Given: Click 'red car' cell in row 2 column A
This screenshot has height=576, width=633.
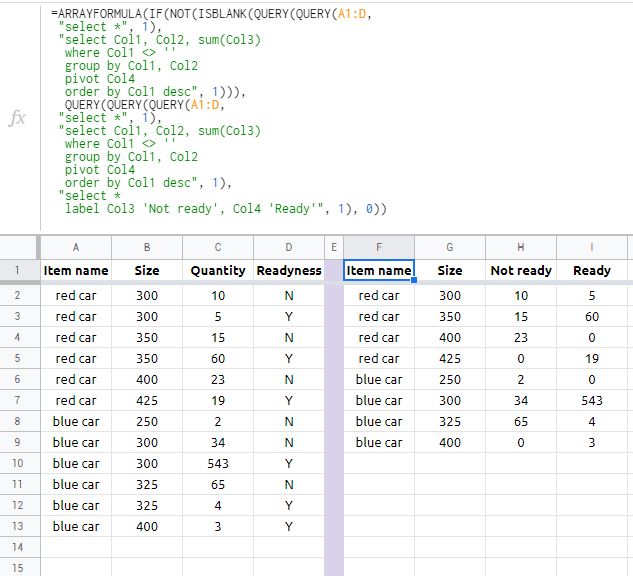Looking at the screenshot, I should tap(76, 295).
